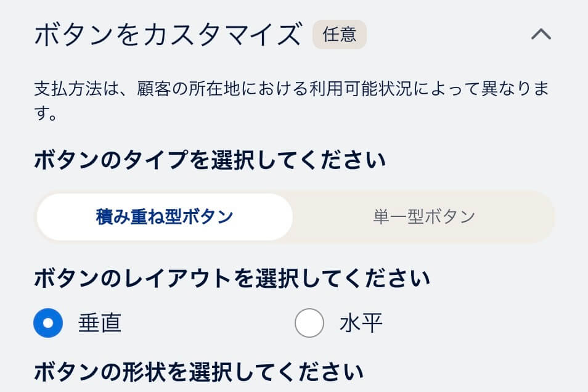Viewport: 588px width, 392px height.
Task: Click the ボタンのレイアウトを選択してください heading
Action: [x=232, y=279]
